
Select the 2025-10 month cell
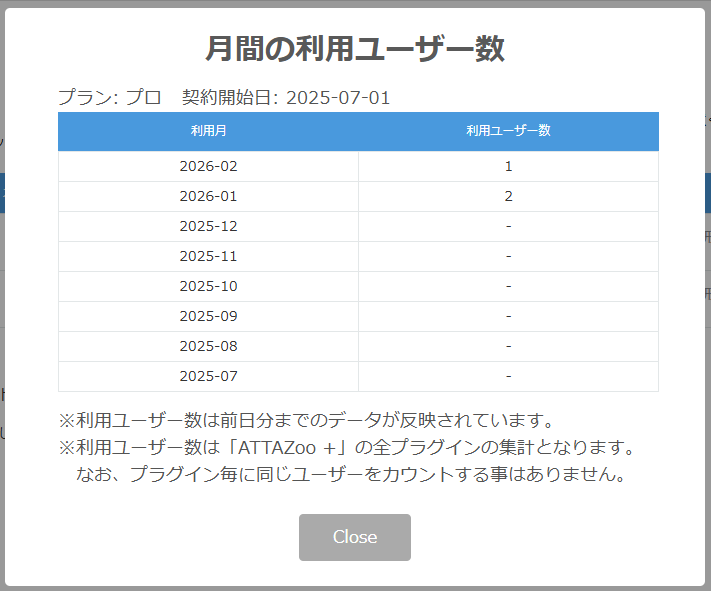(x=208, y=286)
